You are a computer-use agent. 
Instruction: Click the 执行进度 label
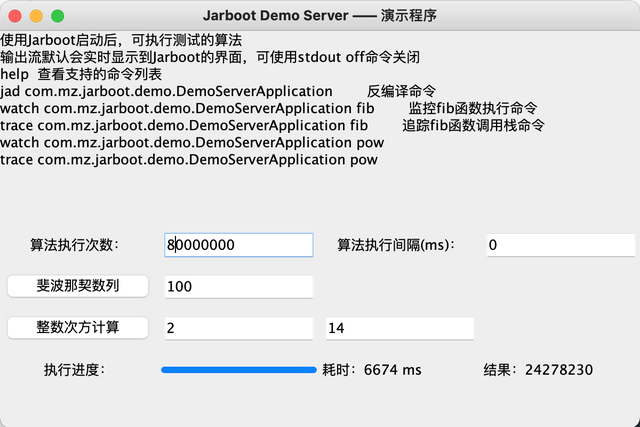click(x=75, y=370)
